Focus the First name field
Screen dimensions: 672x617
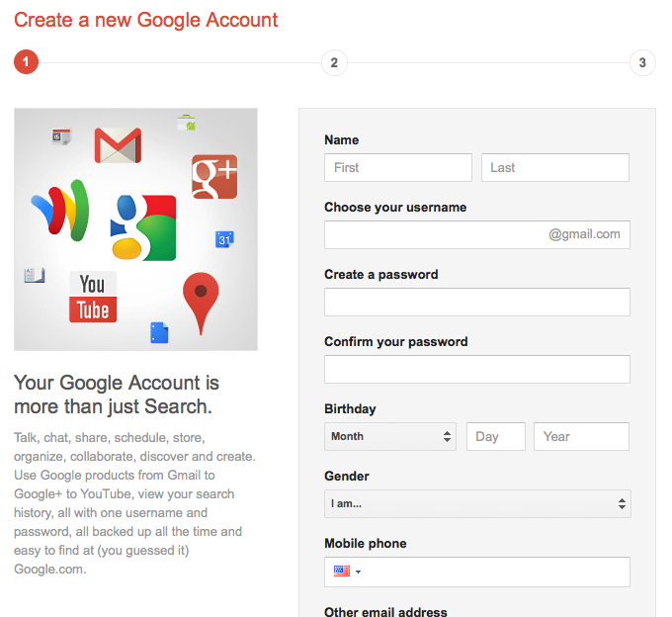tap(398, 168)
